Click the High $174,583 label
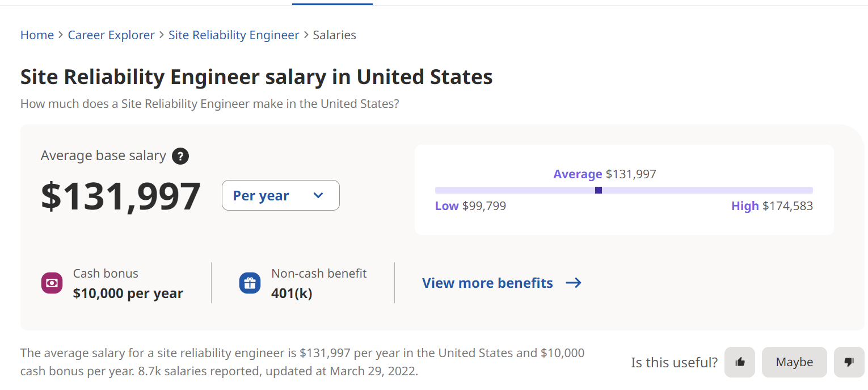868x390 pixels. click(772, 206)
